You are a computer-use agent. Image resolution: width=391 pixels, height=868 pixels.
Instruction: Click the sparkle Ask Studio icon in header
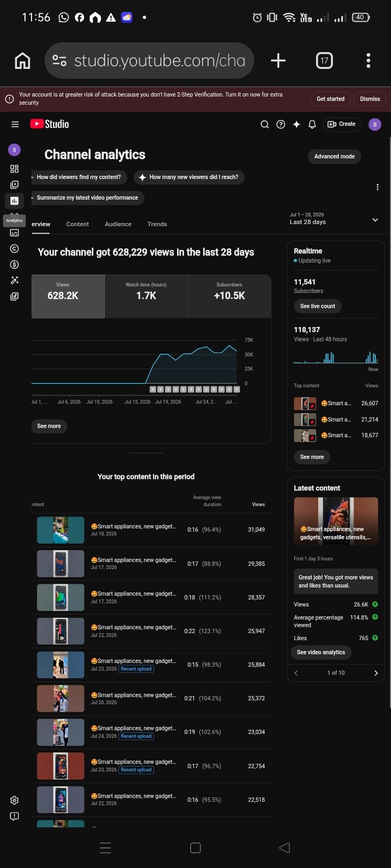tap(297, 124)
